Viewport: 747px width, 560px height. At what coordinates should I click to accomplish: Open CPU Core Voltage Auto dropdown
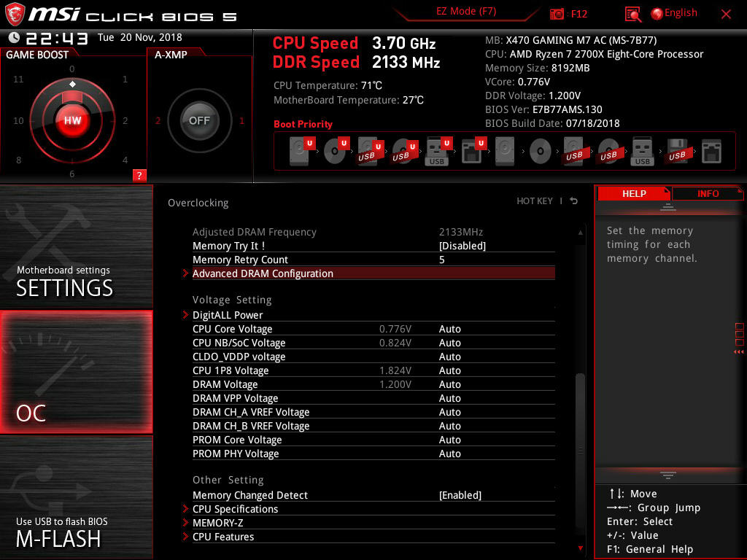coord(449,329)
